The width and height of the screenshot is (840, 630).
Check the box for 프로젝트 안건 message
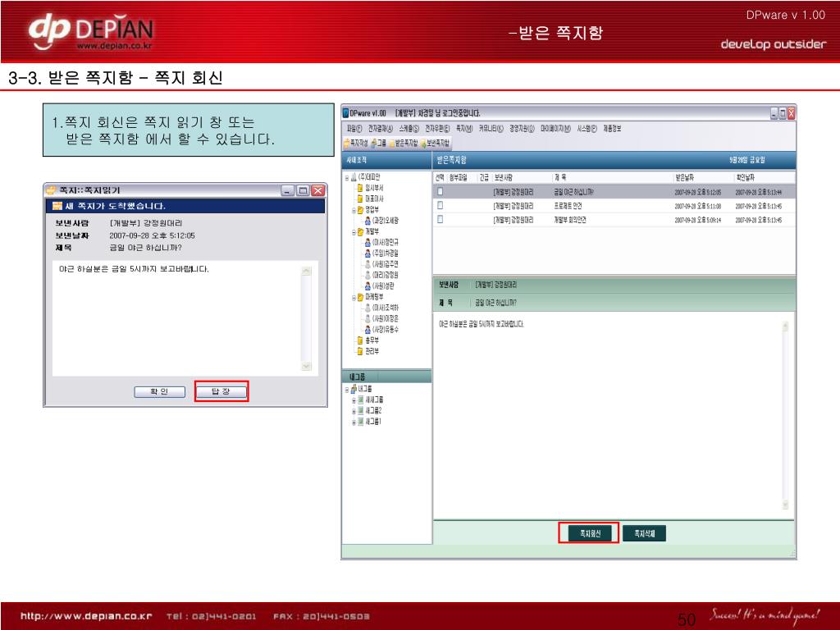[x=440, y=205]
